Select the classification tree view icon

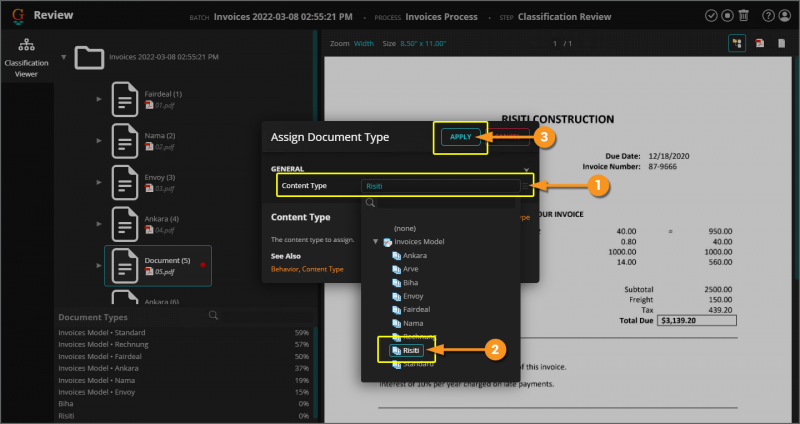737,43
